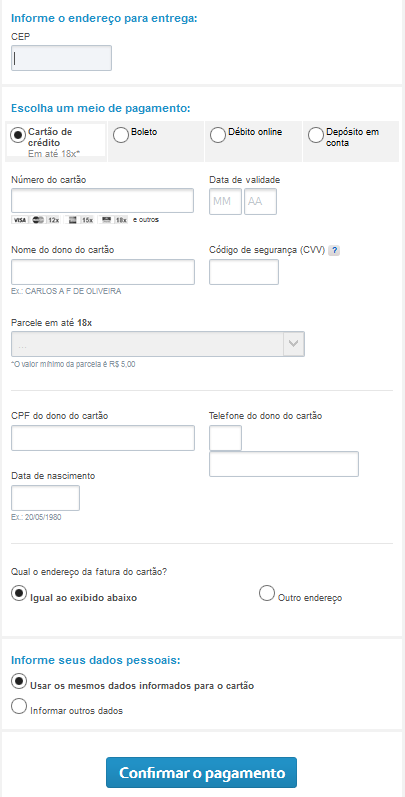Click the Mastercard 12x logo
Viewport: 405px width, 797px height.
[46, 220]
